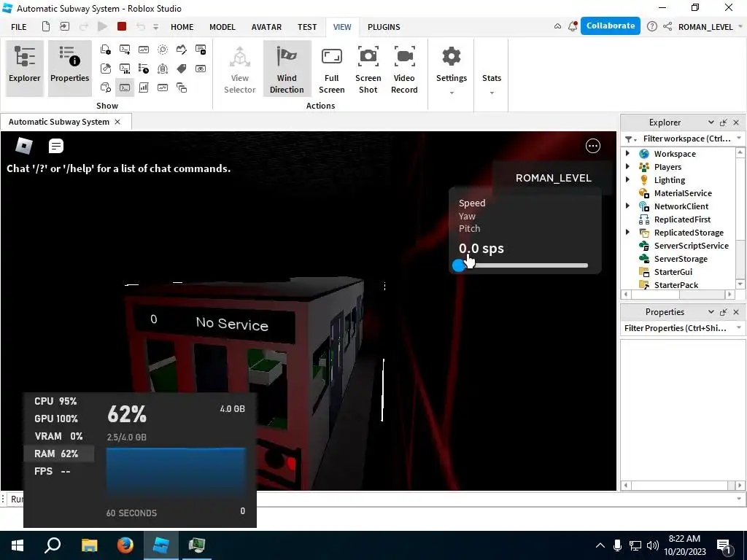Select ServerScriptService in Explorer

(691, 246)
